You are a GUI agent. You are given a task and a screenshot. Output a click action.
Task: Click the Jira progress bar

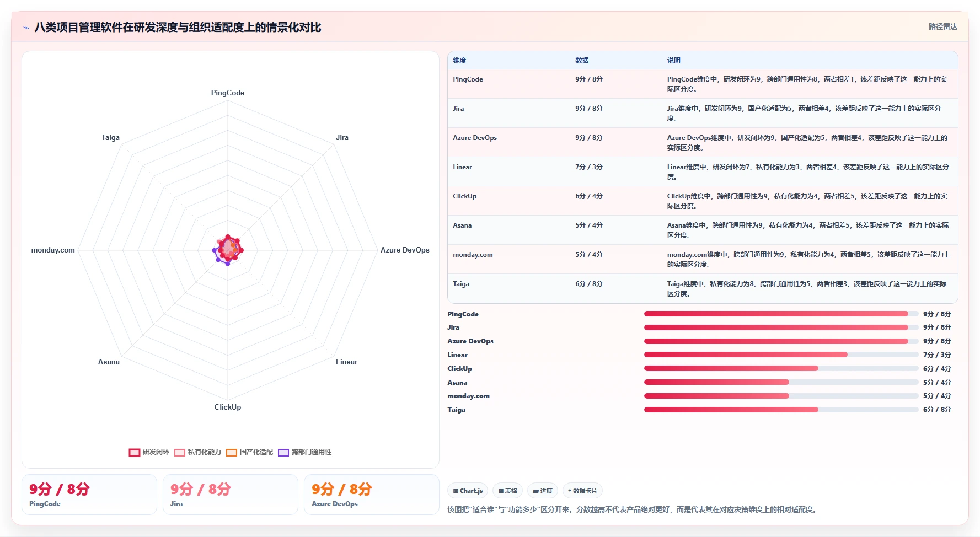coord(781,327)
